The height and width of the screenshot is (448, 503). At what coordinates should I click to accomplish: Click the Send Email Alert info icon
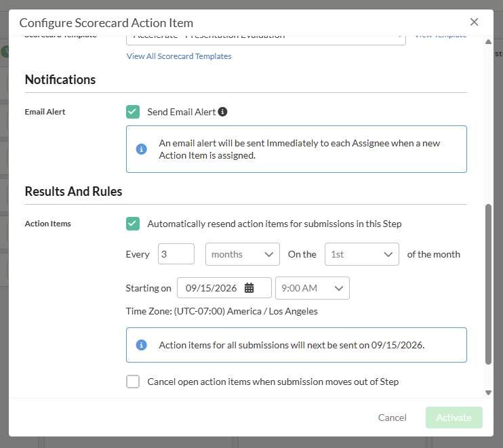click(x=222, y=112)
